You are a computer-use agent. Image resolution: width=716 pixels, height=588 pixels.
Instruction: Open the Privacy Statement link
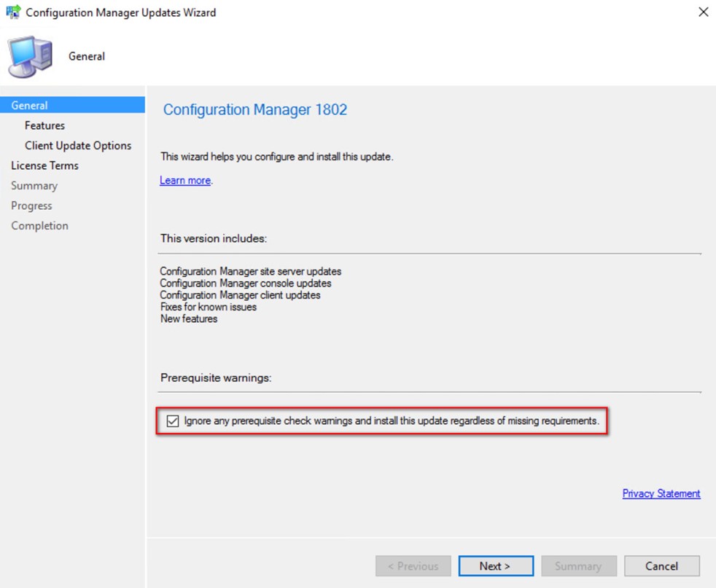(x=661, y=493)
